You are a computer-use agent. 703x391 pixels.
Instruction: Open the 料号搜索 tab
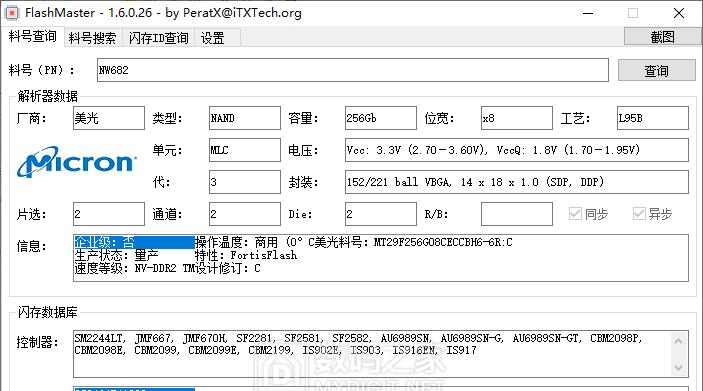pyautogui.click(x=92, y=38)
